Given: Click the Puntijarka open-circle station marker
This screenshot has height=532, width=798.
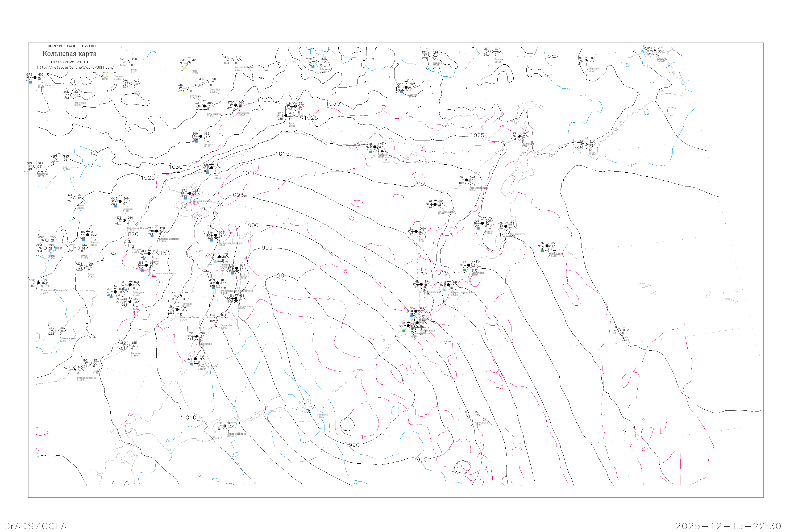Looking at the screenshot, I should click(x=314, y=407).
